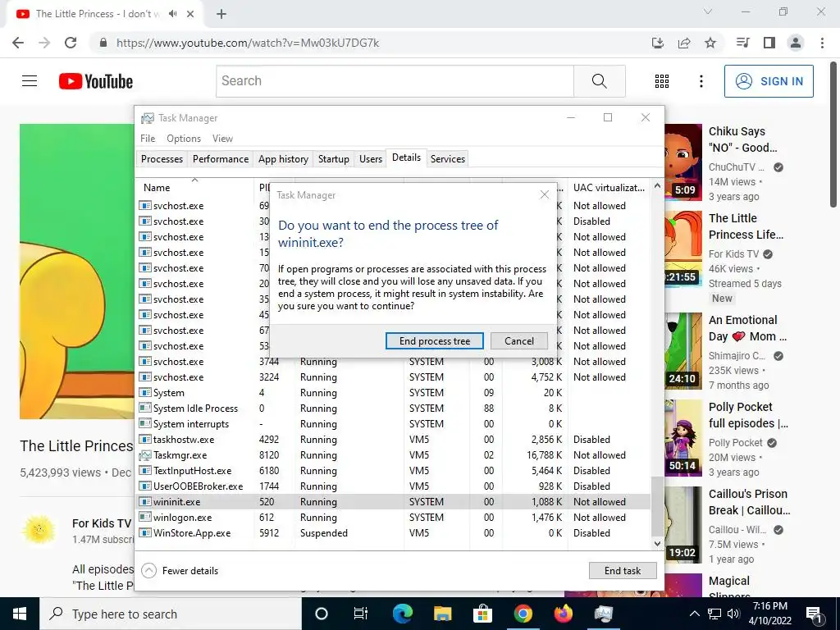Open Task Manager Options menu

[183, 138]
